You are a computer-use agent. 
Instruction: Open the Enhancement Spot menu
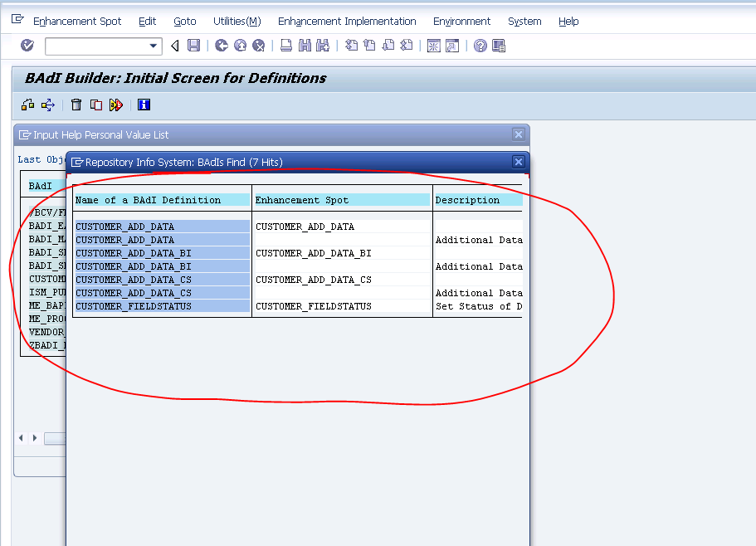tap(77, 21)
